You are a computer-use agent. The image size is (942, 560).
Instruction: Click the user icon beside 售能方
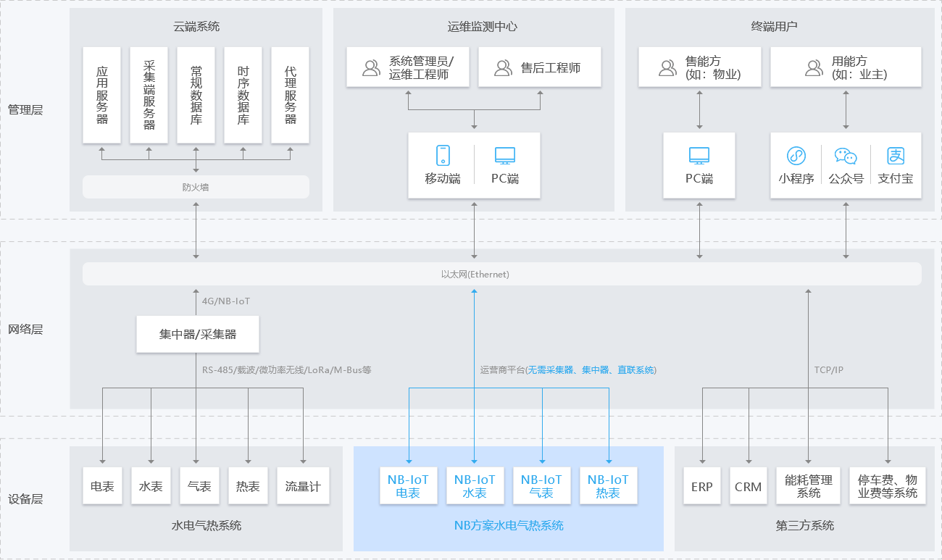point(667,68)
